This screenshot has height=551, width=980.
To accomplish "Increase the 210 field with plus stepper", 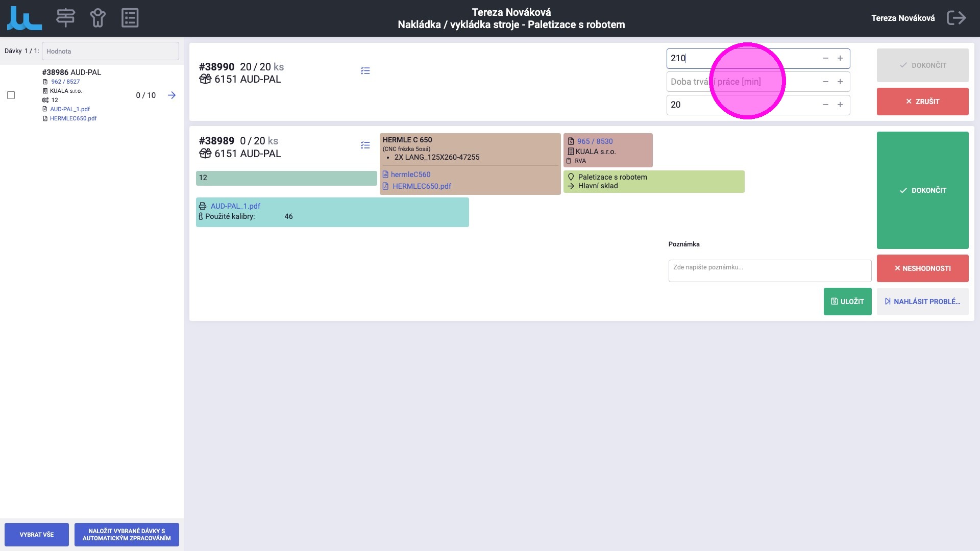I will tap(840, 59).
